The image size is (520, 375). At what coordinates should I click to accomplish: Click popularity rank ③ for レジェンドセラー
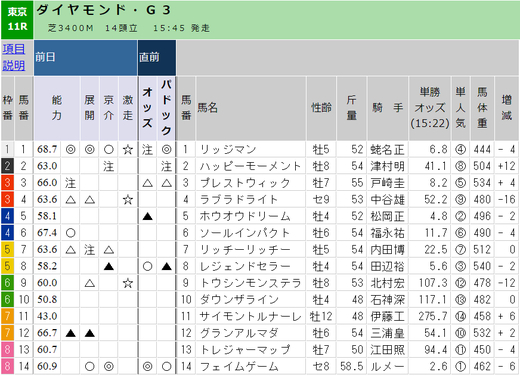click(460, 266)
